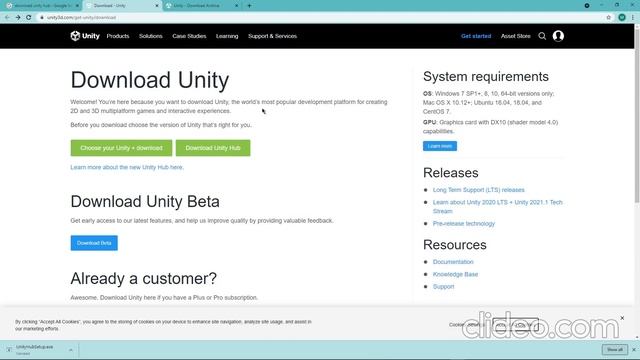Open the site search magnifier icon
Viewport: 640px width, 360px height.
(x=542, y=36)
